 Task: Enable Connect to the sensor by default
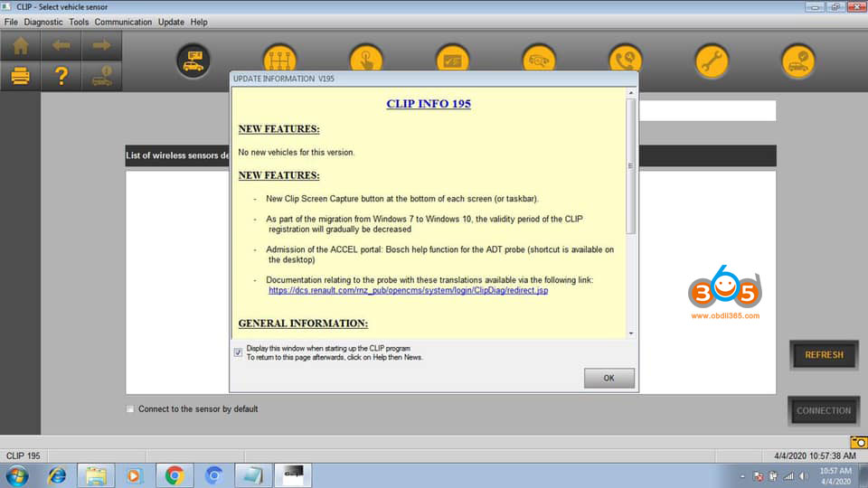tap(130, 408)
